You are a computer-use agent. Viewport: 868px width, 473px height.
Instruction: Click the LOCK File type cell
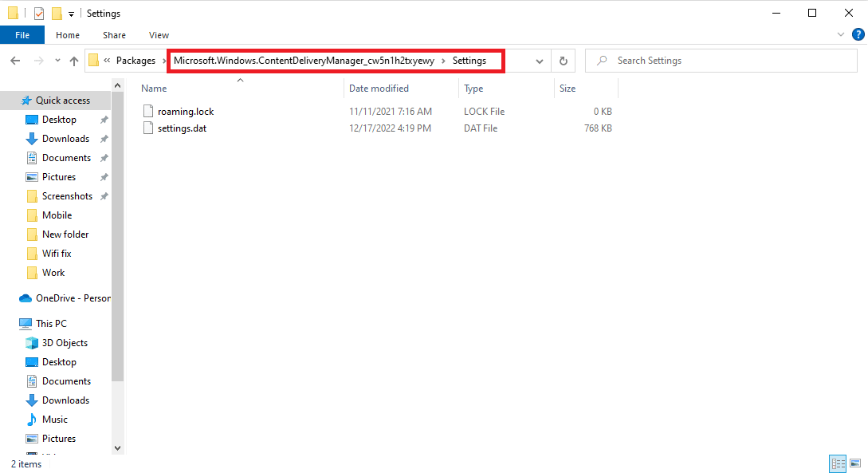[485, 112]
